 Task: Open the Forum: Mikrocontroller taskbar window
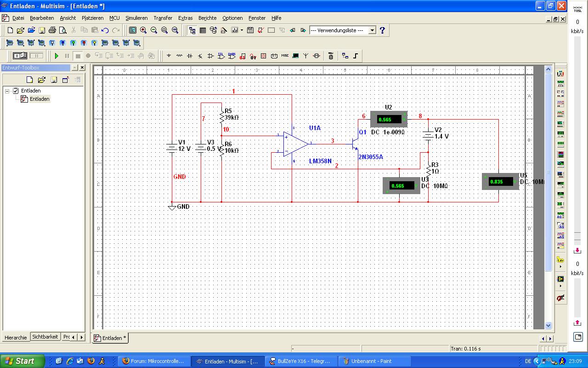pyautogui.click(x=154, y=361)
